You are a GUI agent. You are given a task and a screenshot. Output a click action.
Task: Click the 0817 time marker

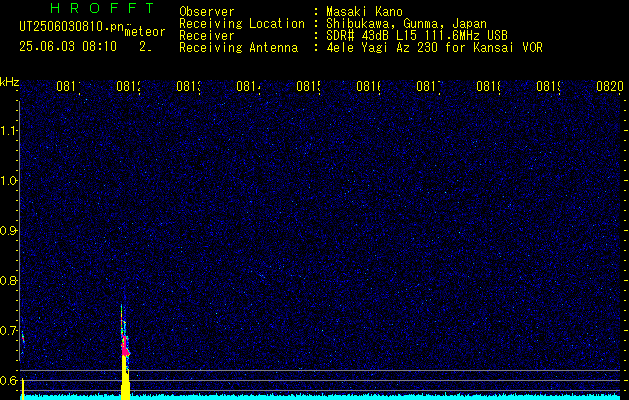click(428, 86)
